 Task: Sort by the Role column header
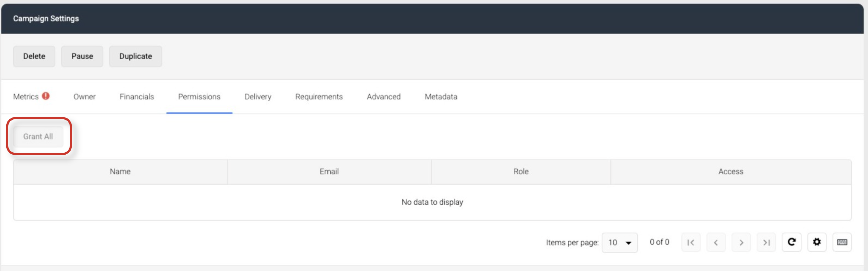pyautogui.click(x=521, y=172)
